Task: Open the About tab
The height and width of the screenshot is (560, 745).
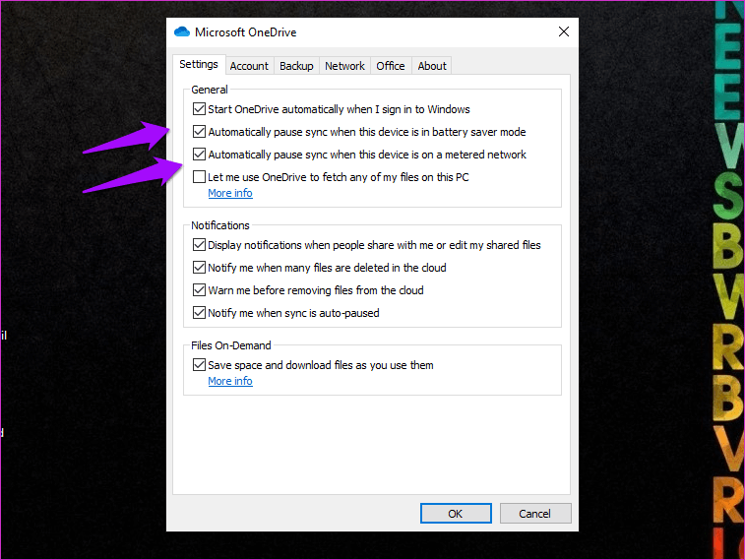Action: point(432,66)
